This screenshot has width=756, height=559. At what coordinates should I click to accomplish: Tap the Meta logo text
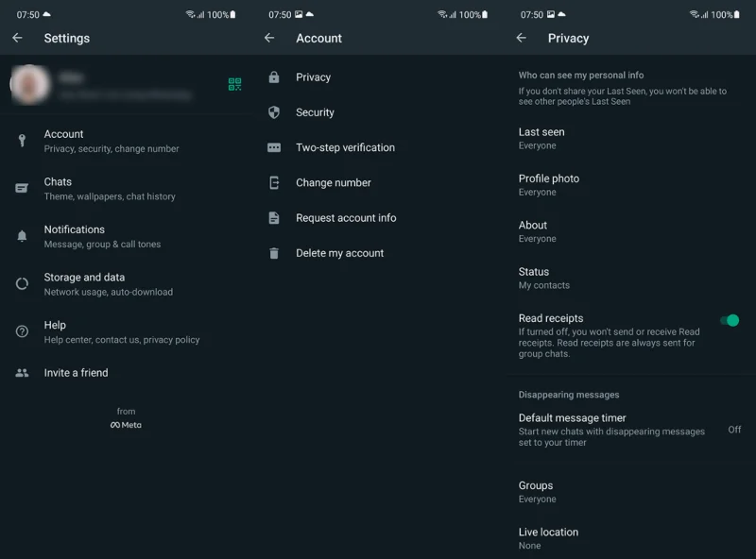click(126, 425)
